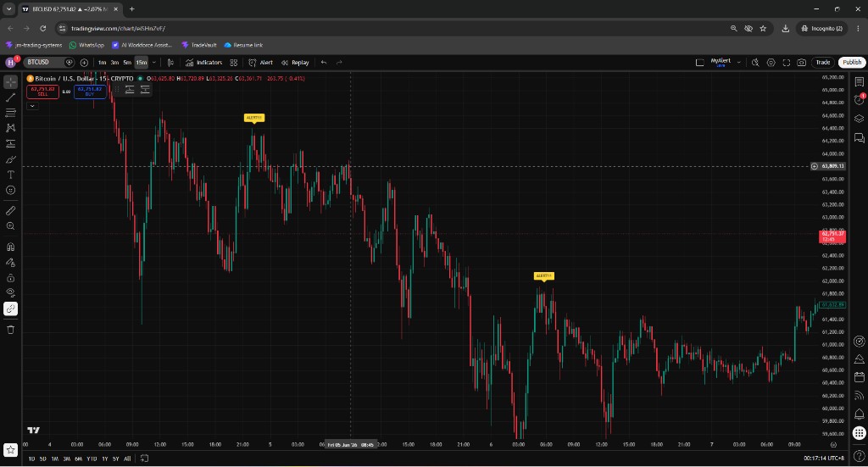
Task: Open the patterns drawing tools
Action: (x=10, y=128)
